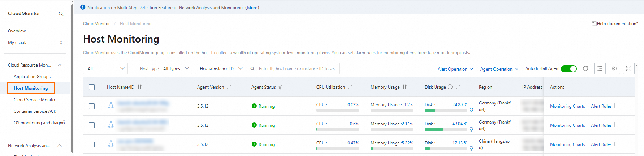This screenshot has height=156, width=644.
Task: Select all hosts header checkbox
Action: (92, 87)
